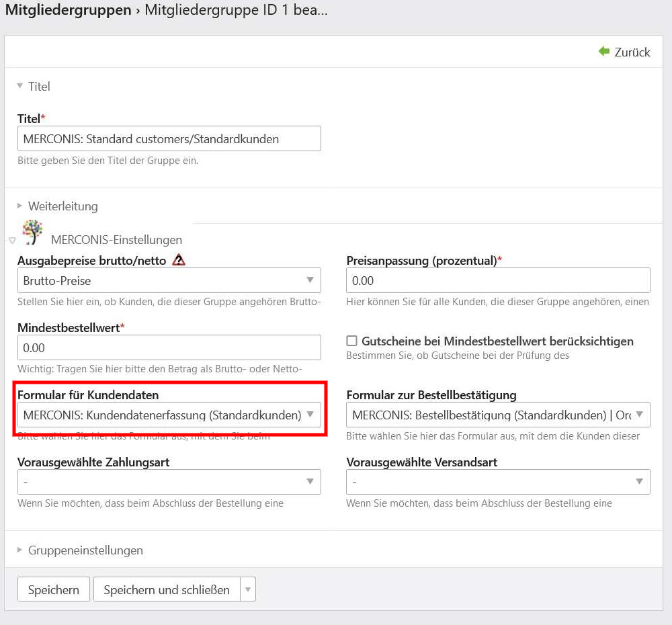Click the Mindestbestellwert input field

[x=169, y=347]
